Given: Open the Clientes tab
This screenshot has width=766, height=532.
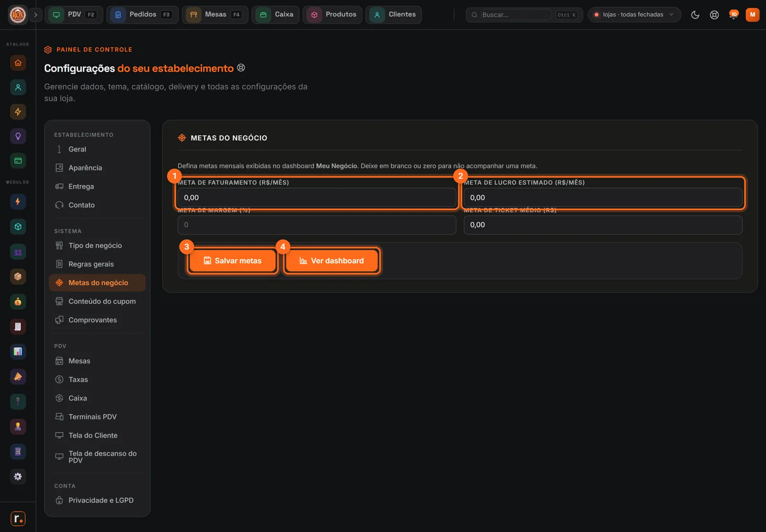Looking at the screenshot, I should click(x=394, y=15).
